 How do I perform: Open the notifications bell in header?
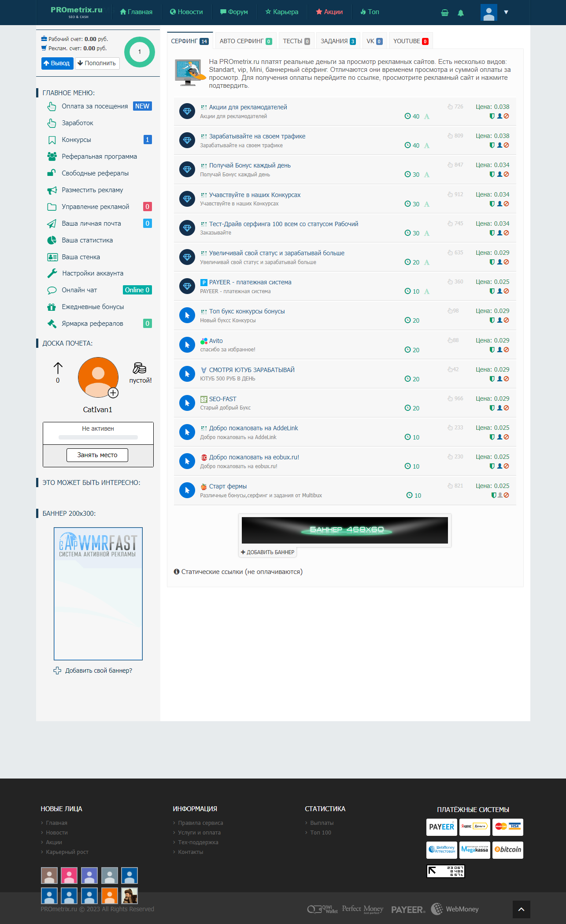pyautogui.click(x=461, y=13)
